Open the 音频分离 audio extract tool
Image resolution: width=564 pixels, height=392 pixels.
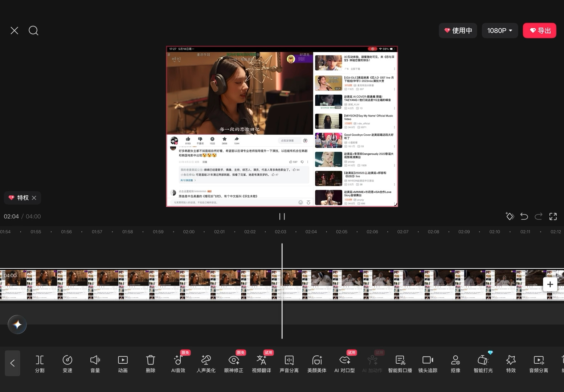click(539, 364)
